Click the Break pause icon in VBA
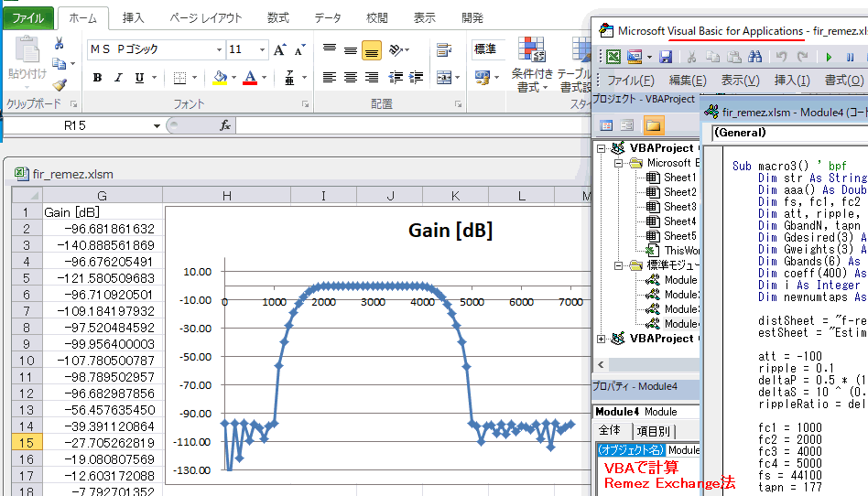Viewport: 868px width, 496px height. [x=851, y=57]
